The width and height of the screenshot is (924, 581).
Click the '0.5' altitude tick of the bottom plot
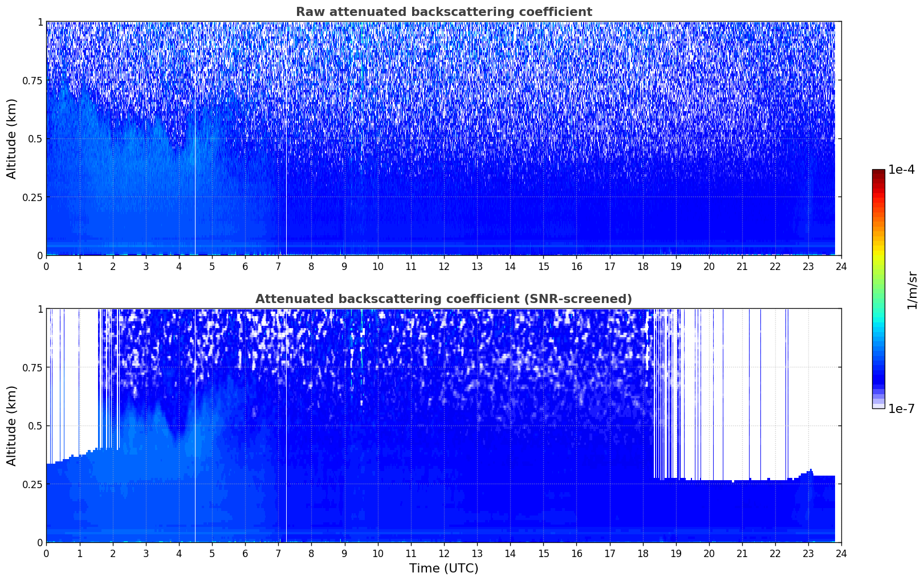(35, 425)
